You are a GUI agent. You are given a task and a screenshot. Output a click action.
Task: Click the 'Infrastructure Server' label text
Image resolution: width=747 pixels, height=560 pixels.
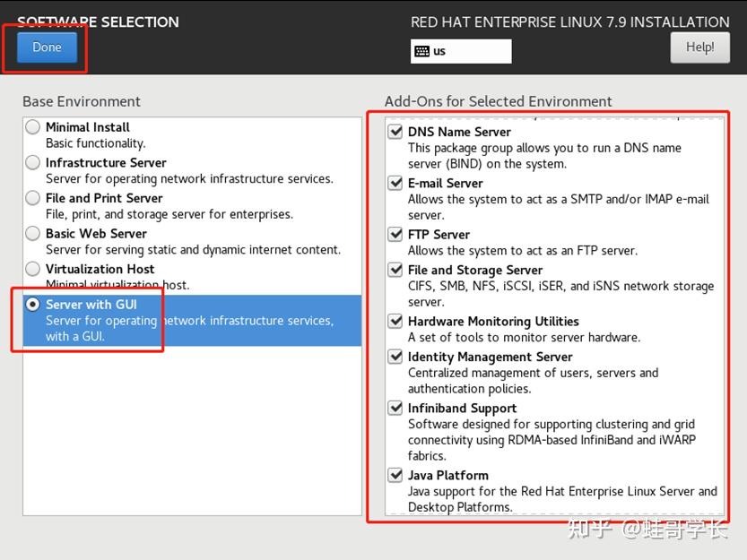point(106,163)
